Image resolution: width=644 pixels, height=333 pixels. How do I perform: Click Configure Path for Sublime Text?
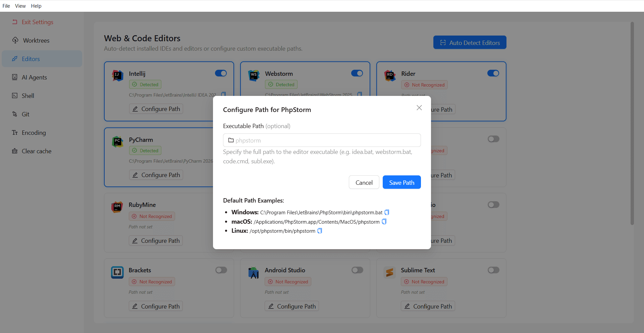[428, 306]
